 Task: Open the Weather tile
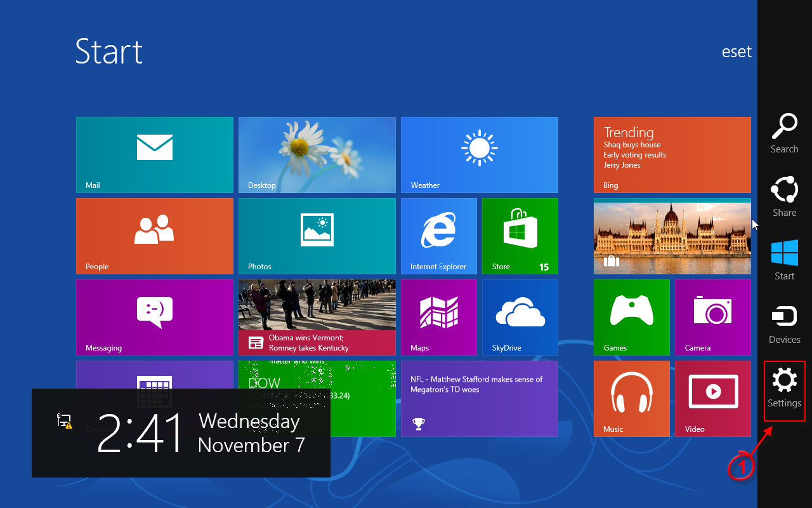point(480,155)
